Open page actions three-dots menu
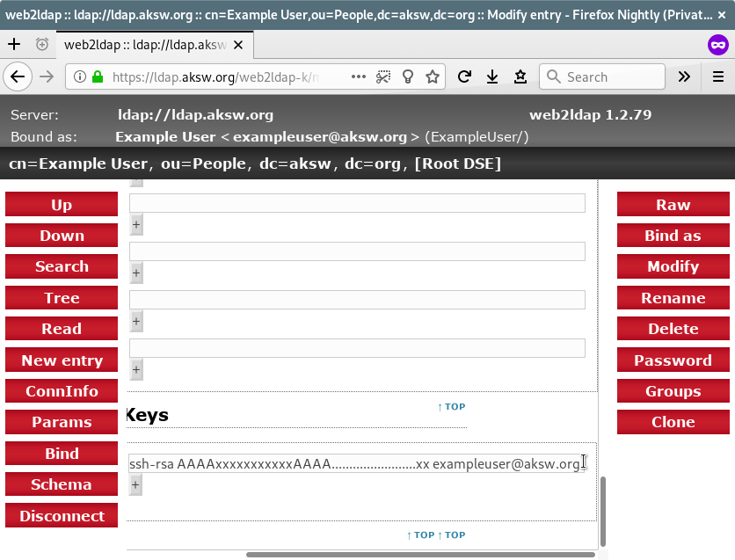Screen dimensions: 735x560 tap(359, 76)
